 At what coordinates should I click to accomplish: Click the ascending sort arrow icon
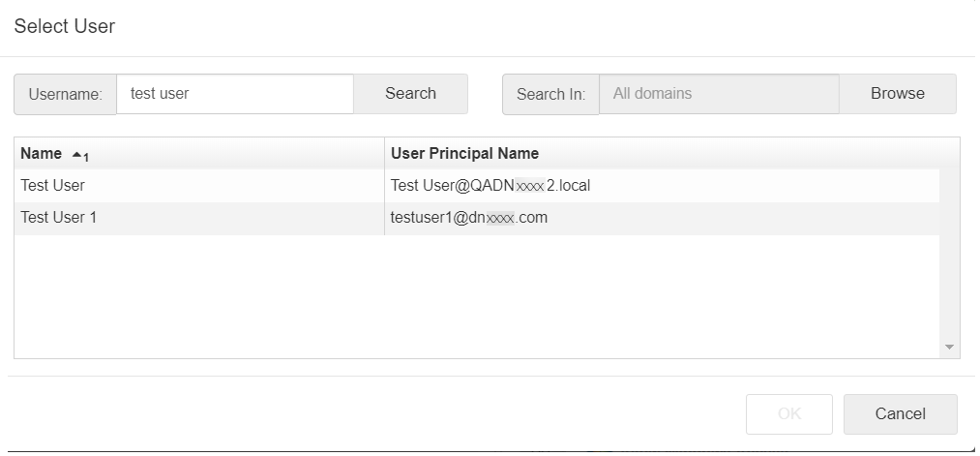77,154
